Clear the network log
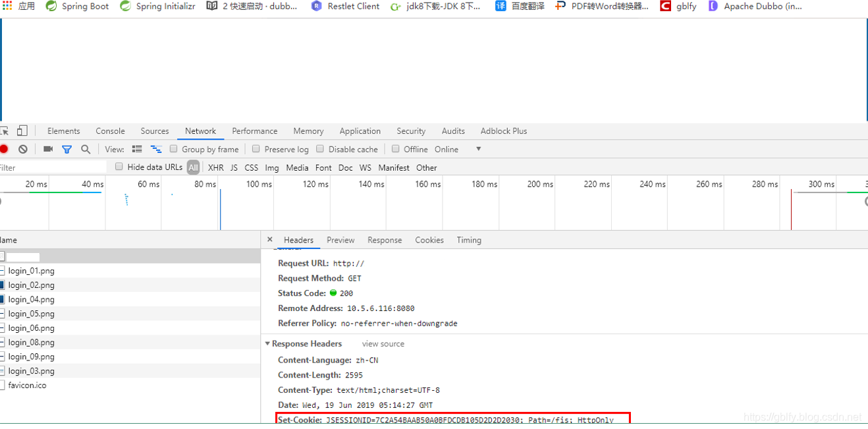 point(23,149)
